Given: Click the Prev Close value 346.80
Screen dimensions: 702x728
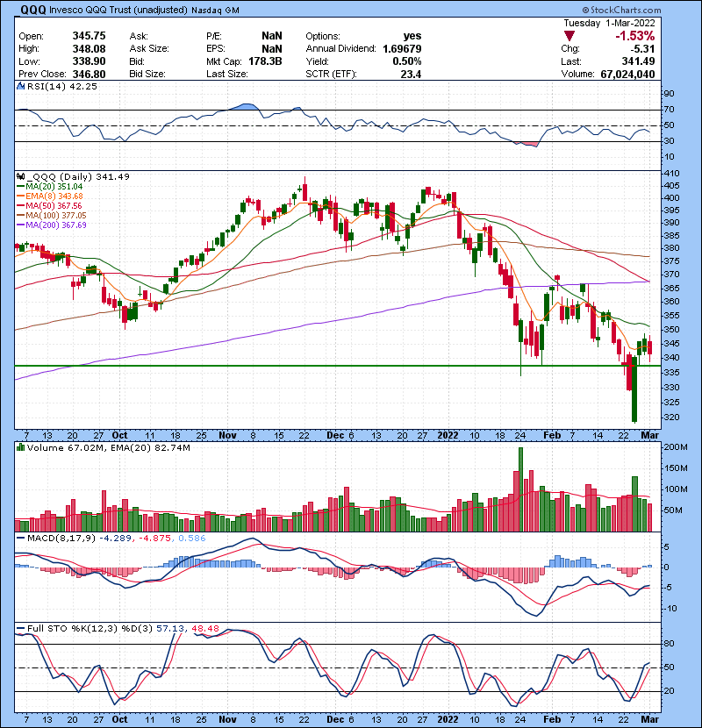Looking at the screenshot, I should [x=89, y=74].
